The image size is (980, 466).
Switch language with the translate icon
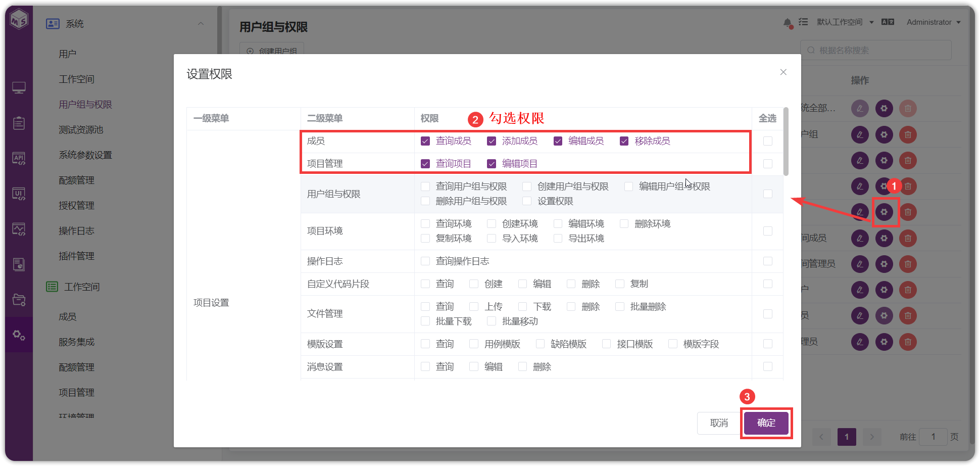pos(888,22)
